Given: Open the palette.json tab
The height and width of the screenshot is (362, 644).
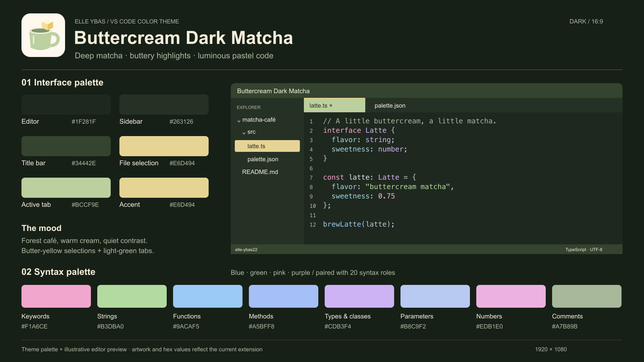Looking at the screenshot, I should 390,106.
